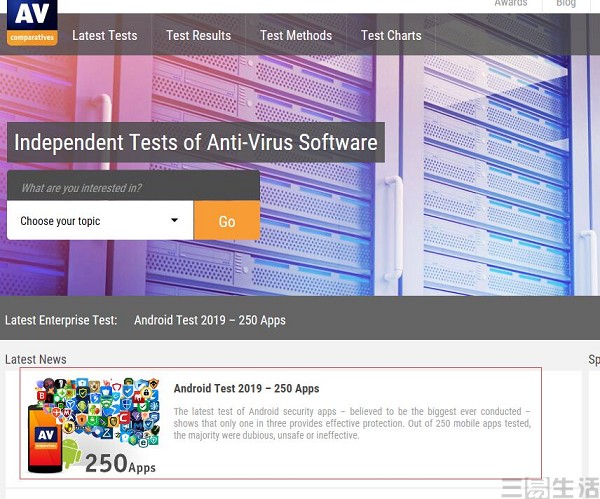Image resolution: width=600 pixels, height=499 pixels.
Task: Click the Independent Tests of Anti-Virus Software heading
Action: (196, 142)
